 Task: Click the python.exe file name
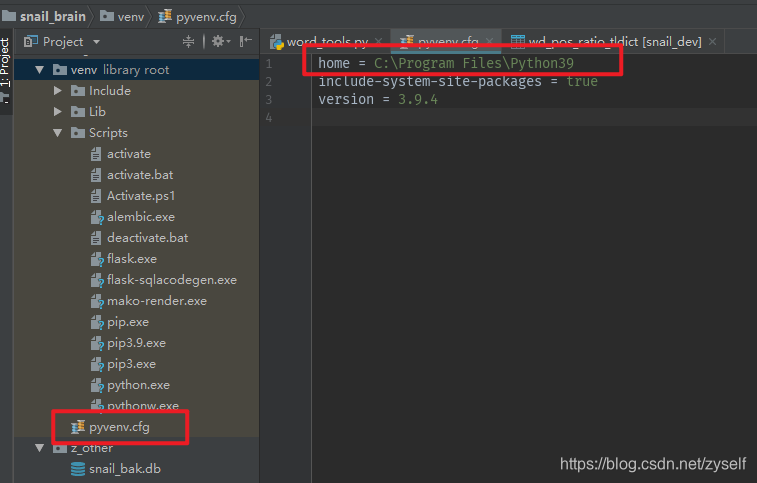coord(139,385)
